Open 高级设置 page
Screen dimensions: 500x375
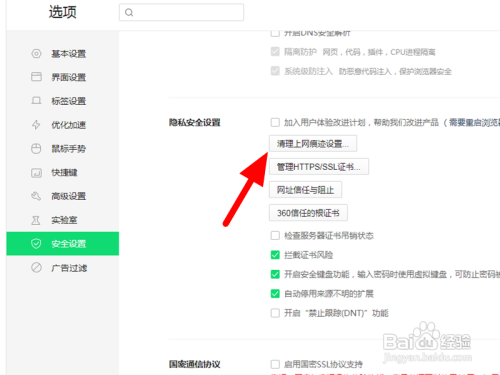pyautogui.click(x=63, y=196)
